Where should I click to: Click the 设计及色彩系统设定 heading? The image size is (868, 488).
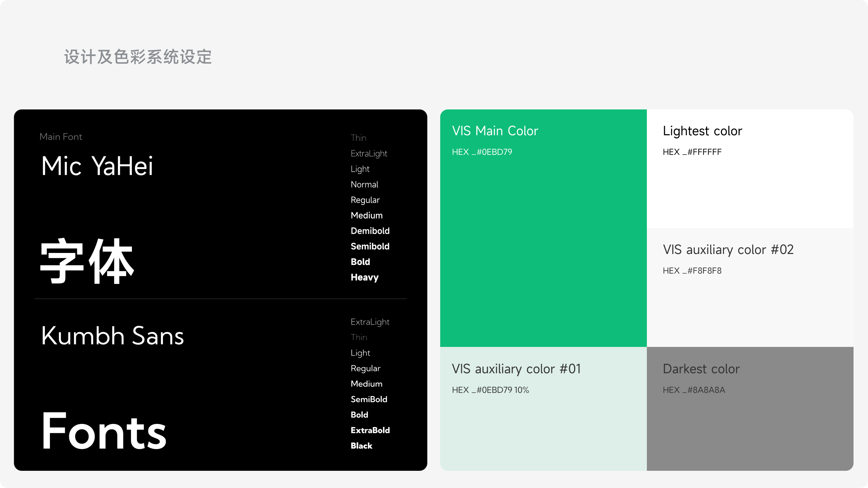pos(138,57)
